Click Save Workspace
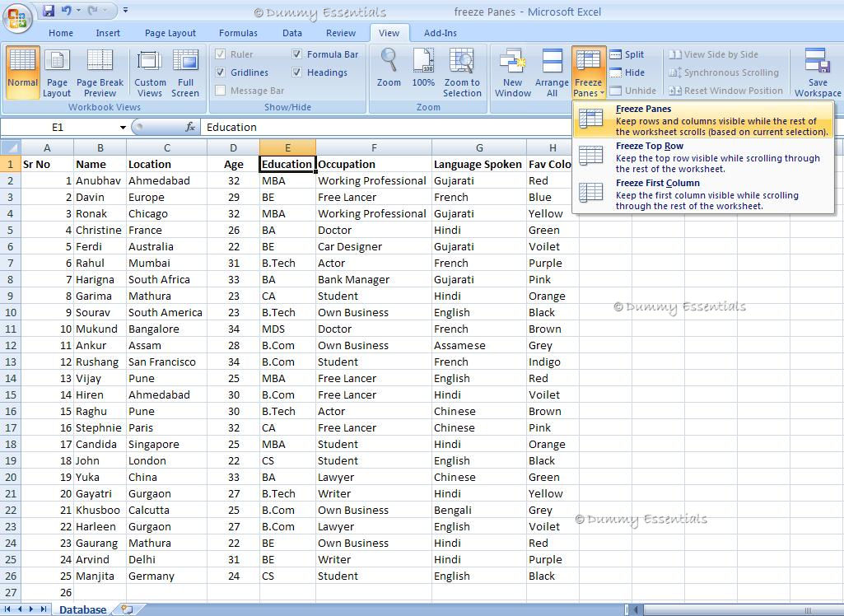 [x=818, y=72]
